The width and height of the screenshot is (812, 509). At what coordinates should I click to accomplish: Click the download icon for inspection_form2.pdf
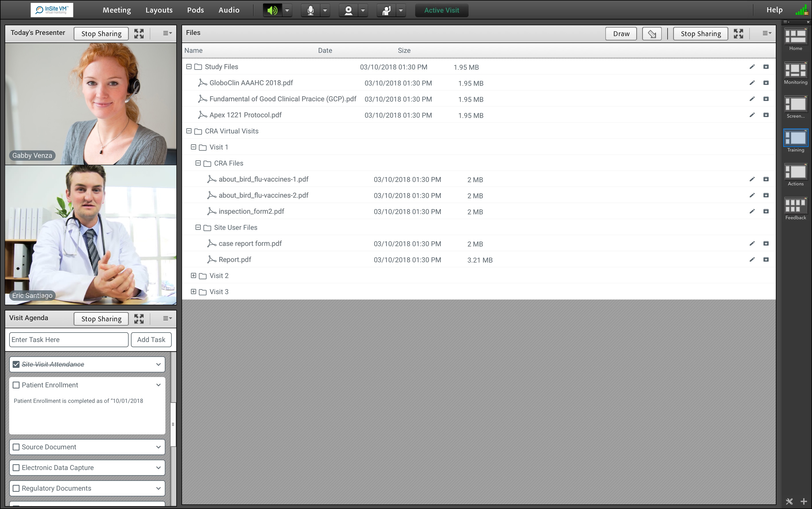[x=766, y=211]
